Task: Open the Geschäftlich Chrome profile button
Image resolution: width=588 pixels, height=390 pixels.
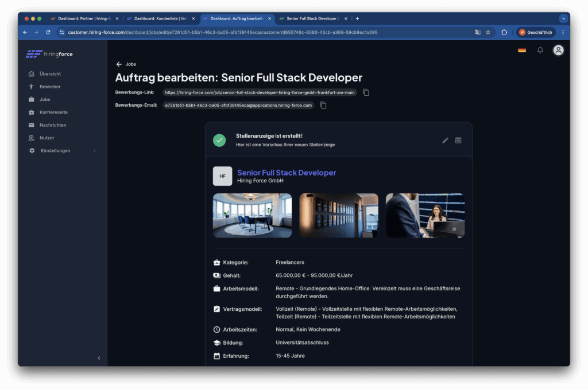Action: (535, 33)
